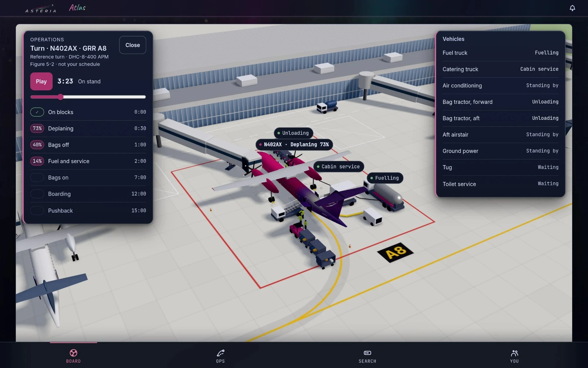Select the Aft airstair row

tap(500, 135)
